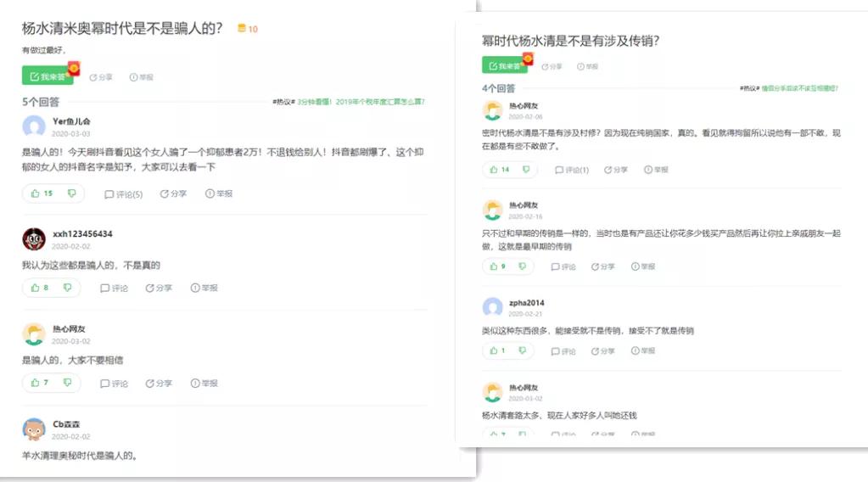Share the left 热心网友 answer dated 2020-03-02

(159, 384)
